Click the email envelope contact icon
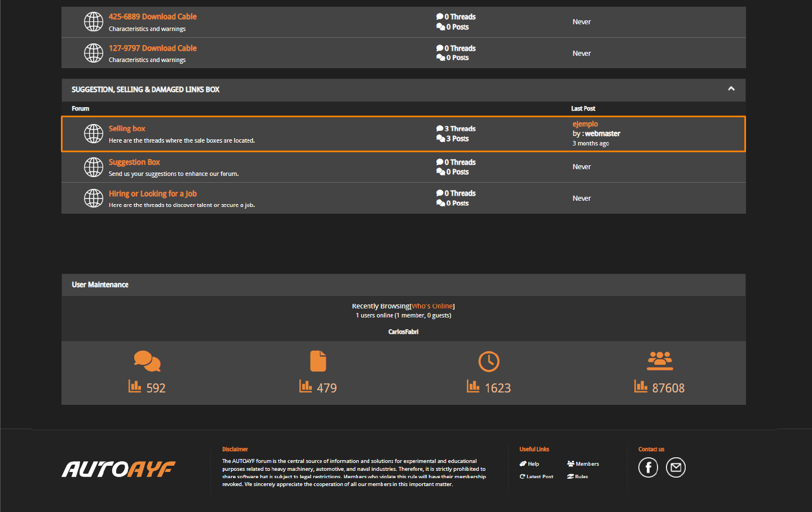Viewport: 812px width, 512px height. (676, 467)
